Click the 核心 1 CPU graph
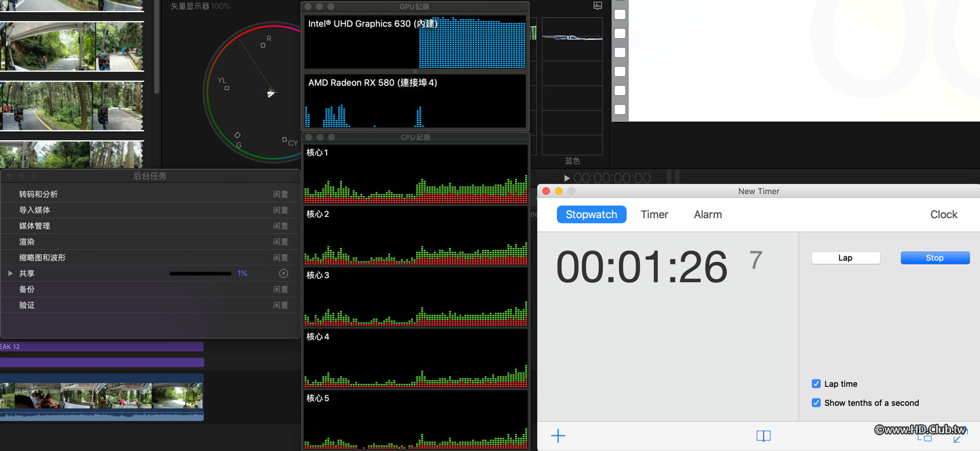 415,174
